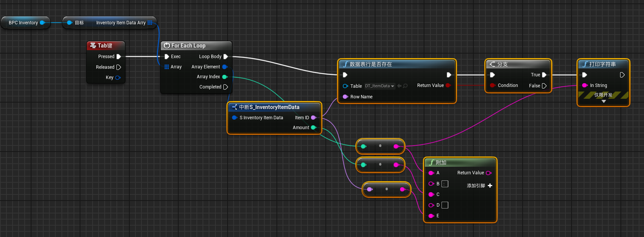Click the Key output pin on Tab键 node
644x237 pixels.
tap(118, 77)
